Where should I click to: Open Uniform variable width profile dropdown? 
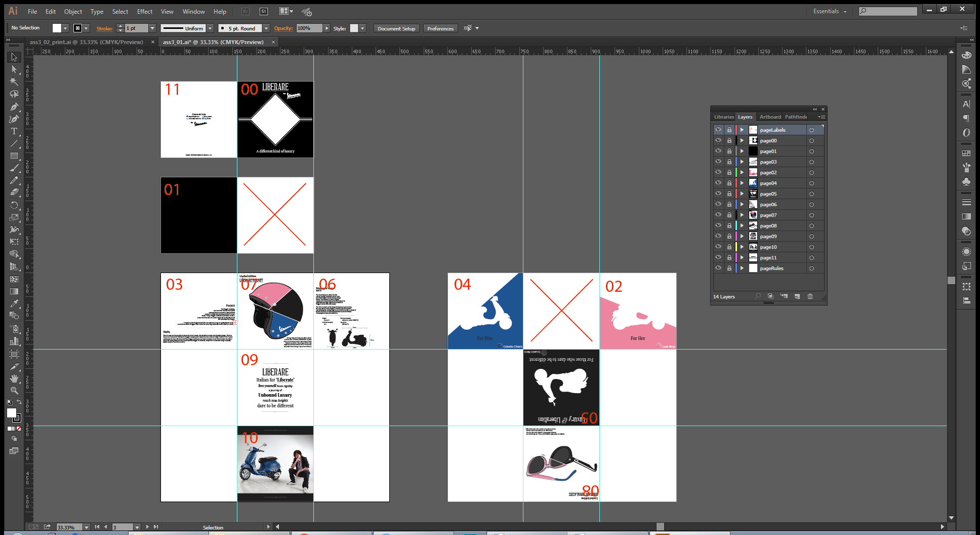(x=210, y=28)
